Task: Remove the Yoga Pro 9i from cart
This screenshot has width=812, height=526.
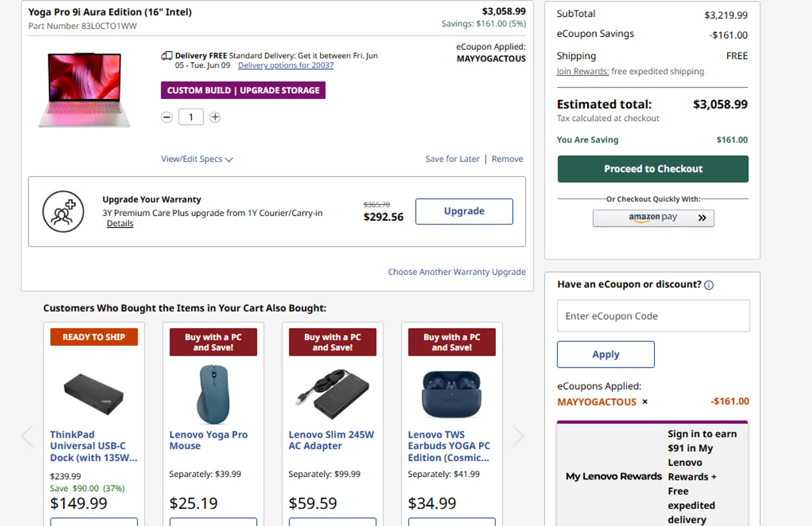Action: pos(507,159)
